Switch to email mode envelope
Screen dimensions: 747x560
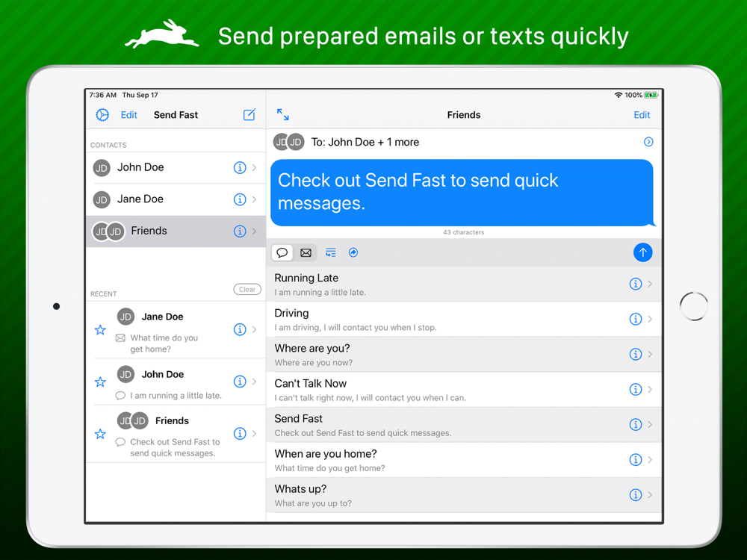click(x=306, y=252)
